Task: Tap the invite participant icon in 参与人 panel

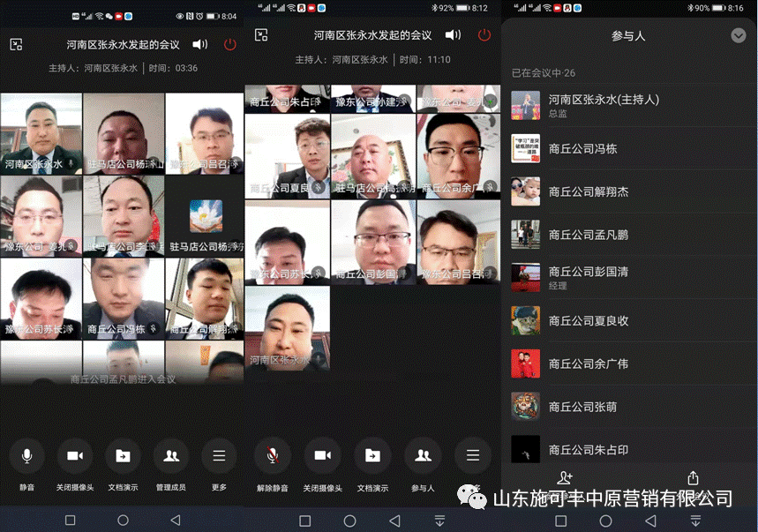Action: [x=564, y=478]
